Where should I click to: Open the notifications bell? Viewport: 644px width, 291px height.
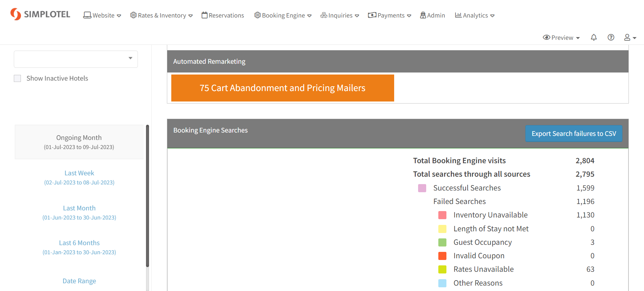[x=594, y=37]
